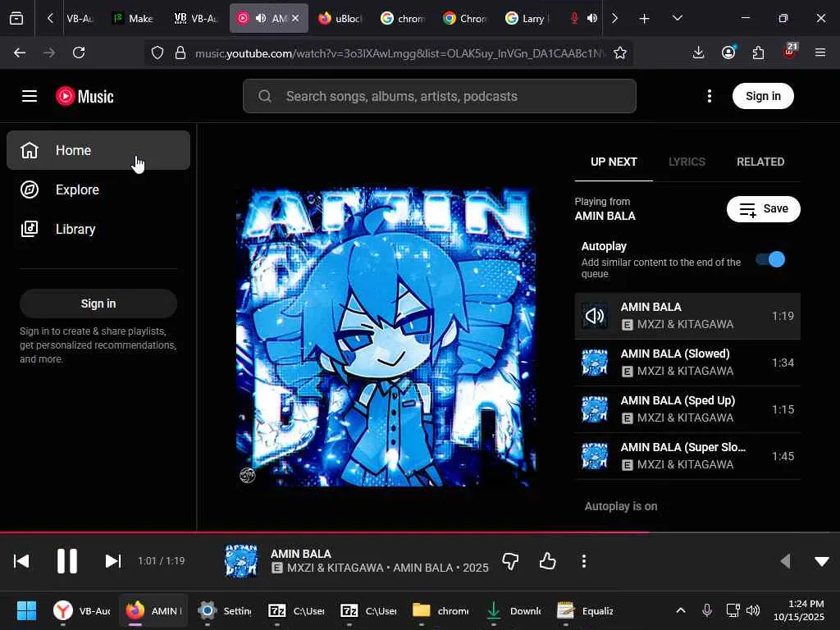
Task: Select AMIN BALA (Slowed) in the queue
Action: tap(687, 363)
